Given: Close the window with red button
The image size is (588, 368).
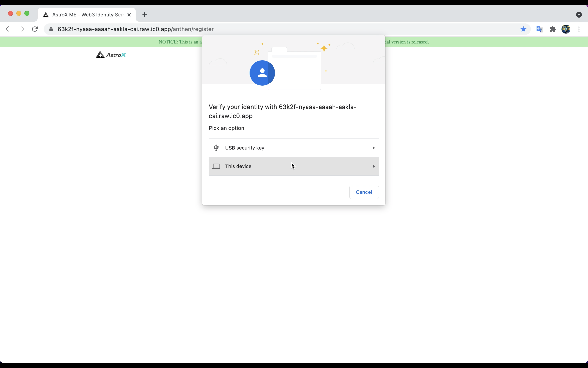Looking at the screenshot, I should click(x=10, y=14).
